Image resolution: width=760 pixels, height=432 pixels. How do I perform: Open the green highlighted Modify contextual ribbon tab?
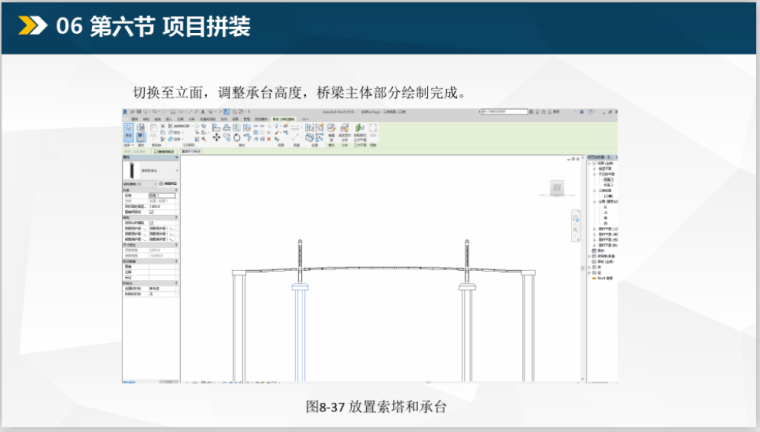pos(285,118)
